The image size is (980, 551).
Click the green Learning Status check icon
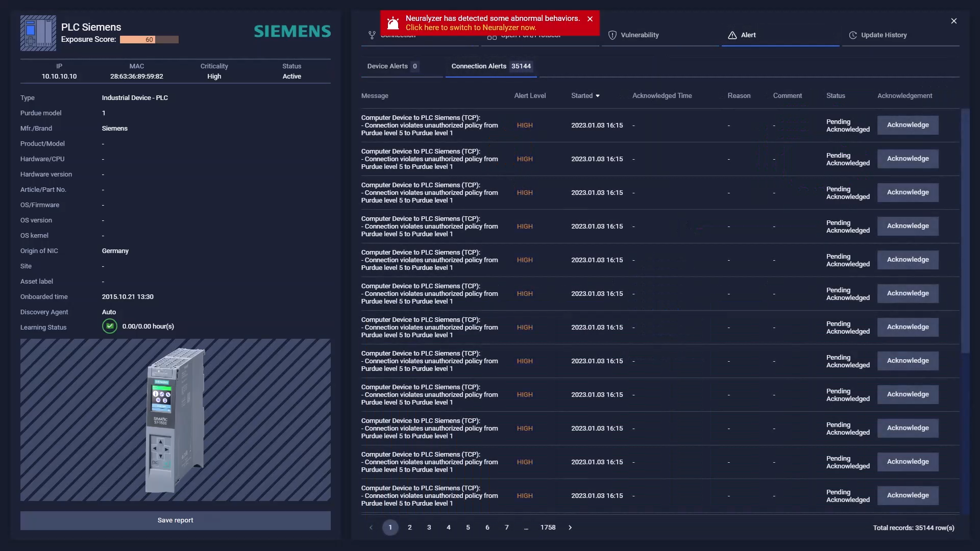pyautogui.click(x=110, y=326)
